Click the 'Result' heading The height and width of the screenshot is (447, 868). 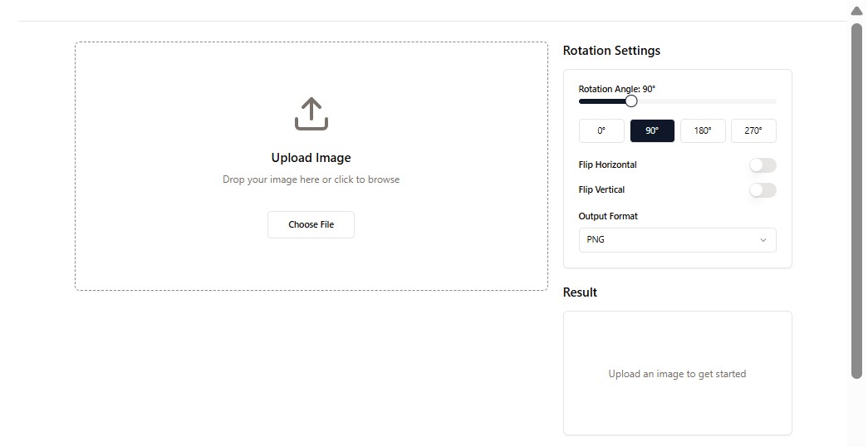(x=580, y=292)
